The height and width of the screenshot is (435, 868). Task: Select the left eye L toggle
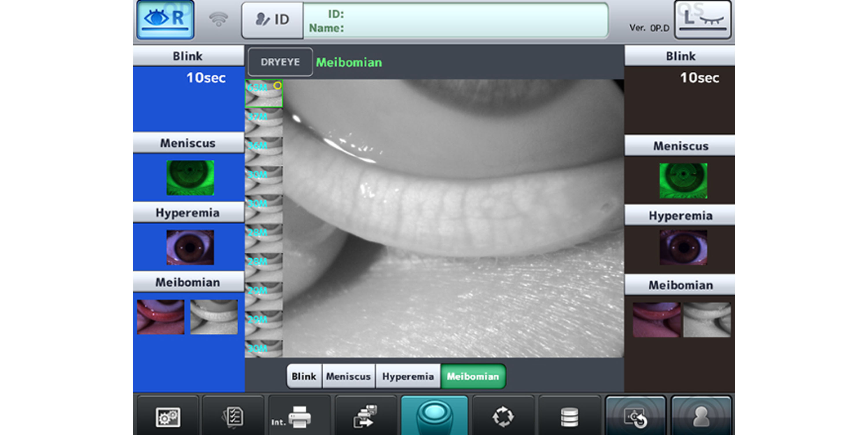703,20
